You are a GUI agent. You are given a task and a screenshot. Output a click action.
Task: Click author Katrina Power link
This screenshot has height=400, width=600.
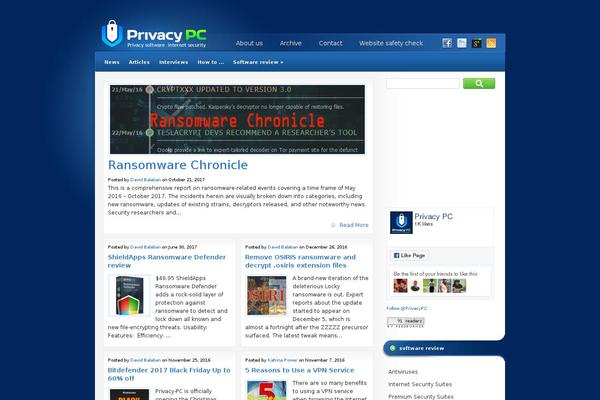point(282,360)
